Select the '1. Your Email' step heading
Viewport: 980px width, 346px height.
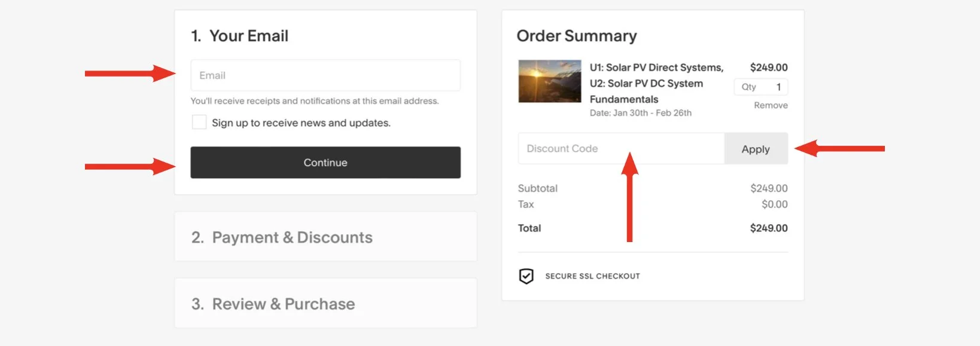(x=240, y=36)
